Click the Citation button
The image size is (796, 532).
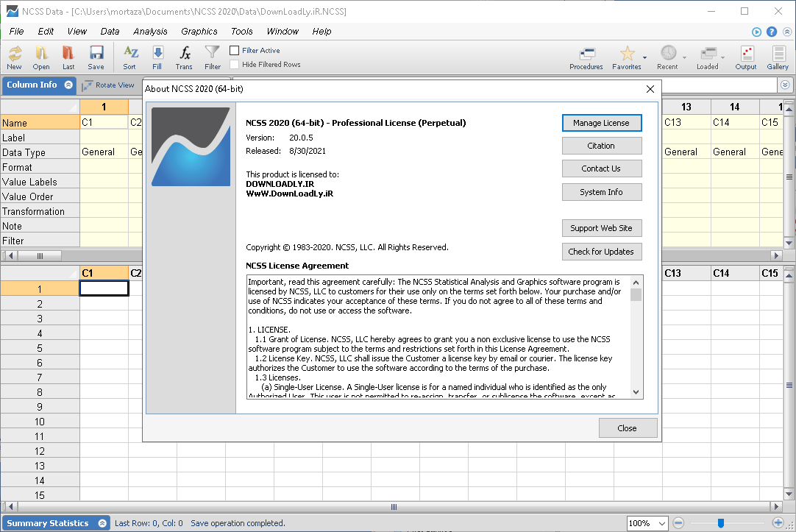click(602, 146)
